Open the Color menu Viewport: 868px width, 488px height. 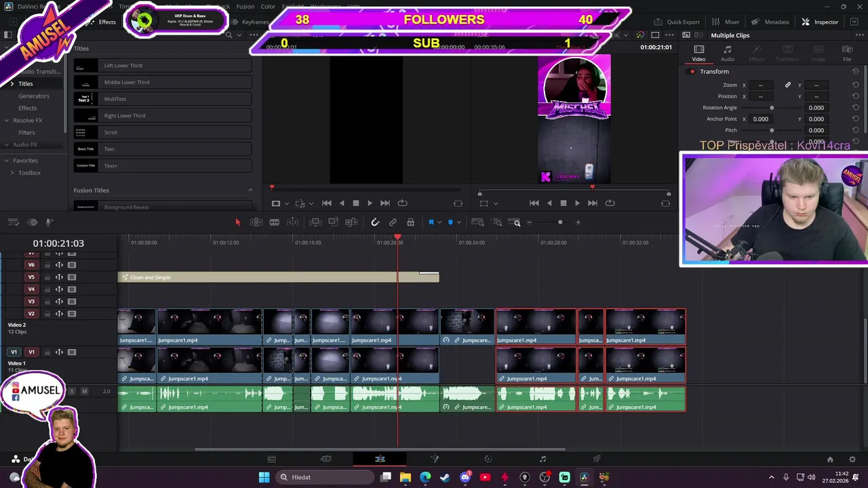pyautogui.click(x=268, y=6)
